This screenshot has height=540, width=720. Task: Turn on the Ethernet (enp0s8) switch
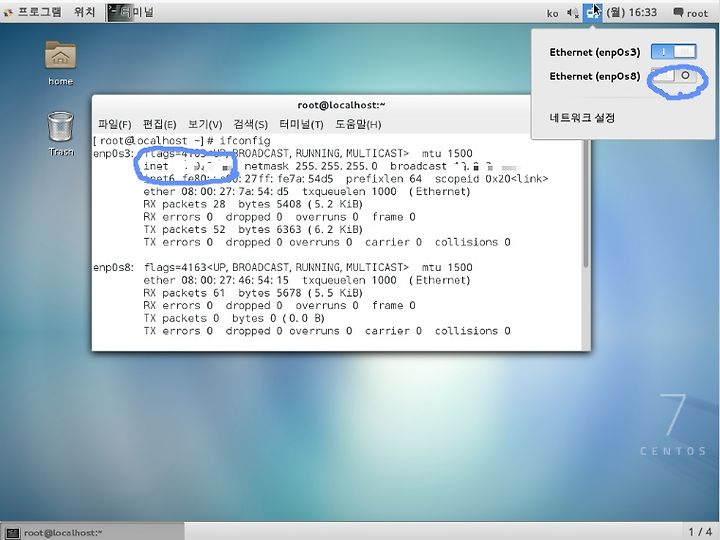click(673, 76)
